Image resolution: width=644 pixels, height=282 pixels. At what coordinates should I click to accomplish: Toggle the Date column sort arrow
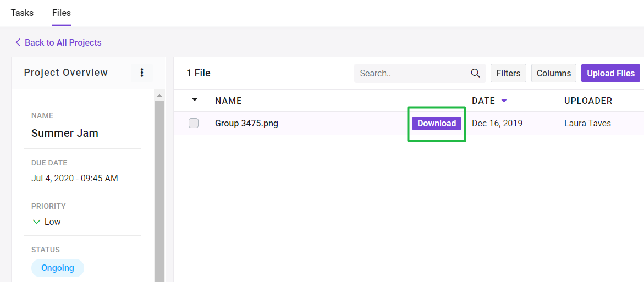[x=504, y=101]
